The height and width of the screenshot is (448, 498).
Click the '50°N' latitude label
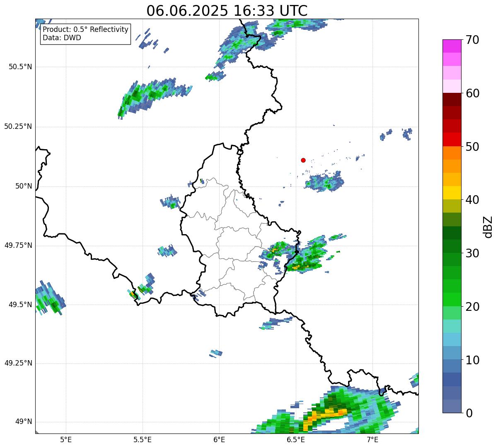click(x=24, y=186)
